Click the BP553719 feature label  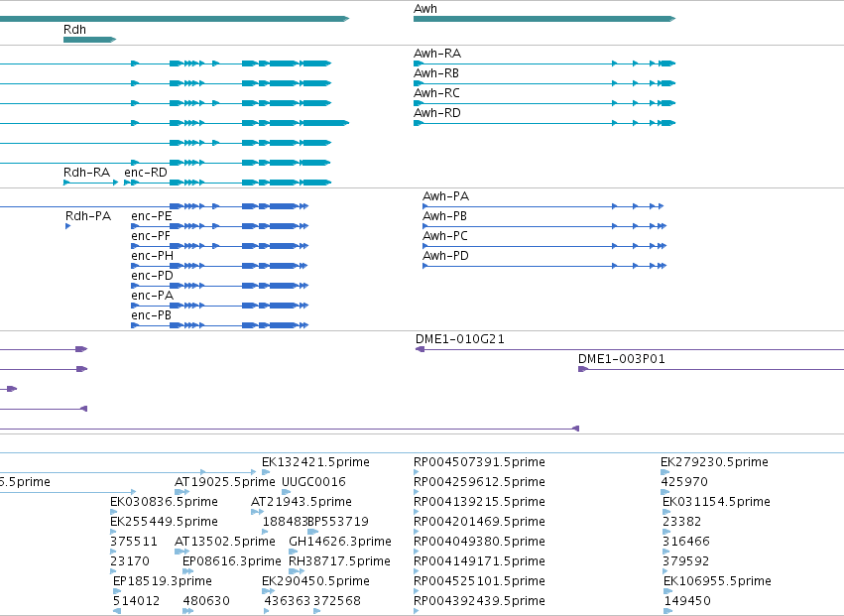click(338, 522)
